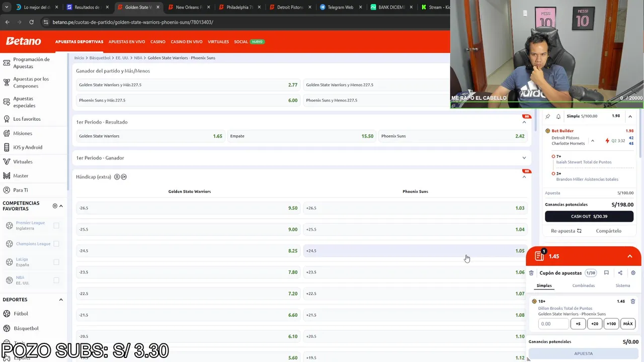Open iOS y Android sidebar icon

pyautogui.click(x=7, y=147)
